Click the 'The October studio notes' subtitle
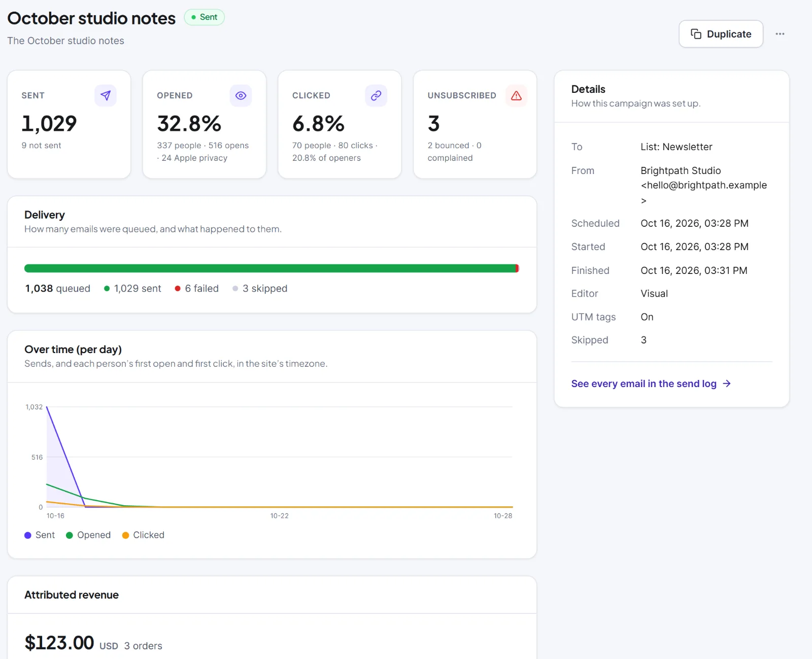 [65, 41]
